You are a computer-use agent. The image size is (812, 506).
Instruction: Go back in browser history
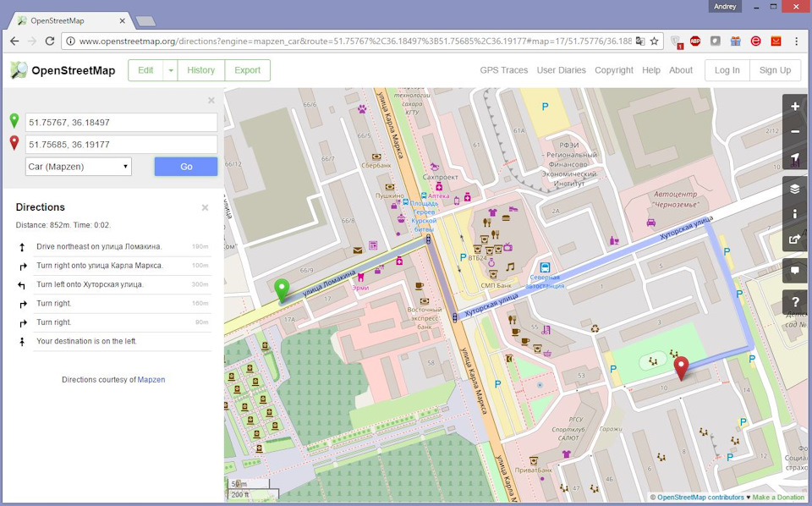(14, 41)
